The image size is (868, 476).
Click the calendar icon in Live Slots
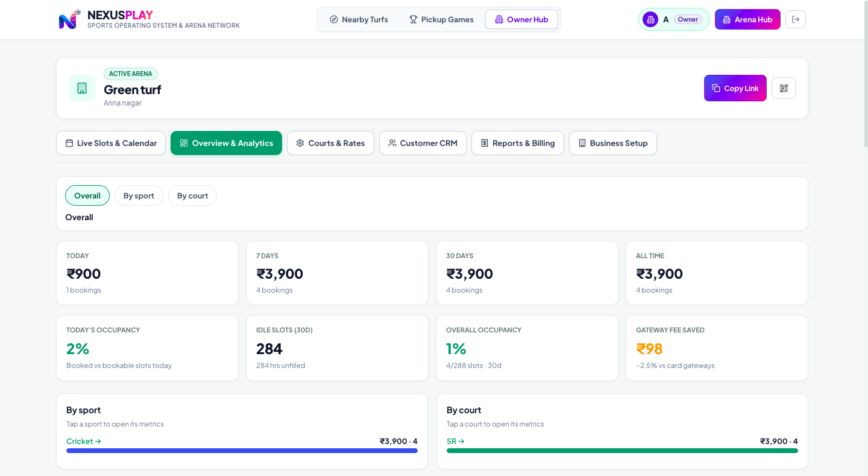69,143
